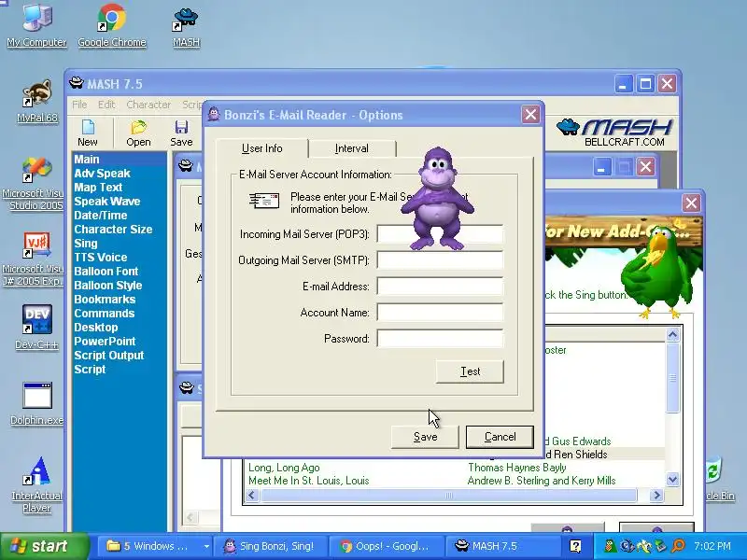
Task: Open My Computer desktop icon
Action: [x=36, y=25]
